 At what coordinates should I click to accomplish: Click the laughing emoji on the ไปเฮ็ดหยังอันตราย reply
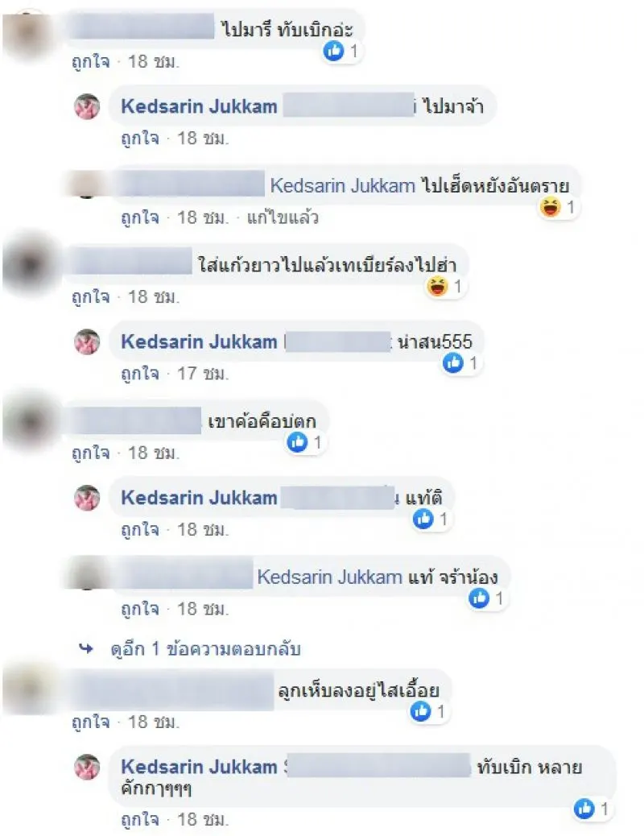(x=550, y=206)
